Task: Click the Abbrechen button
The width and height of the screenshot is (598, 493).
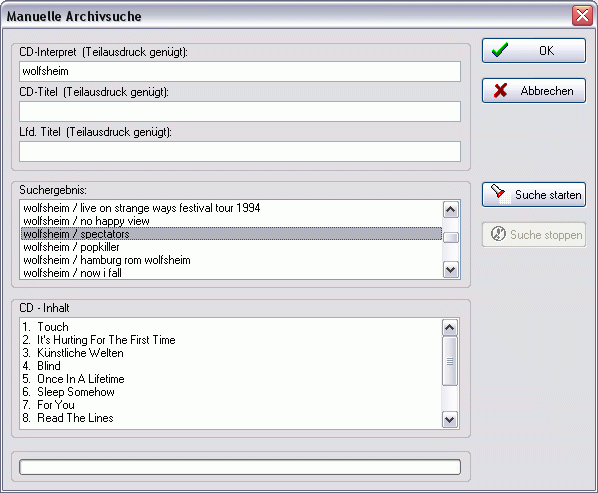Action: click(534, 91)
